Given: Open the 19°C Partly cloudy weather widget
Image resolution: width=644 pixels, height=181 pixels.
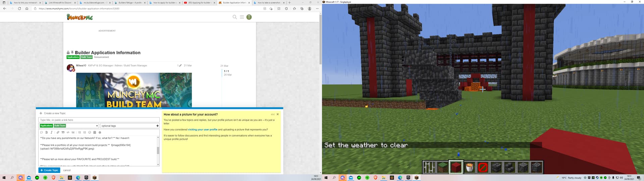Looking at the screenshot, I should [569, 178].
